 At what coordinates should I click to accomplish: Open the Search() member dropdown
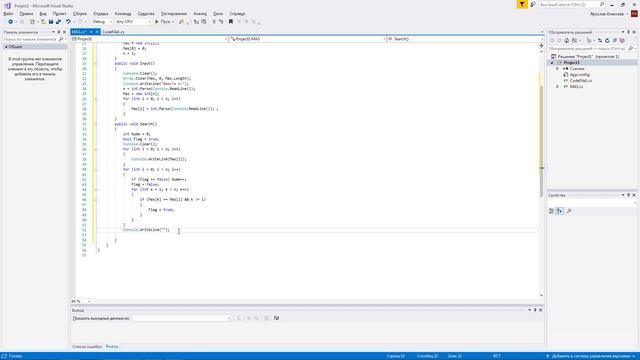[x=465, y=39]
